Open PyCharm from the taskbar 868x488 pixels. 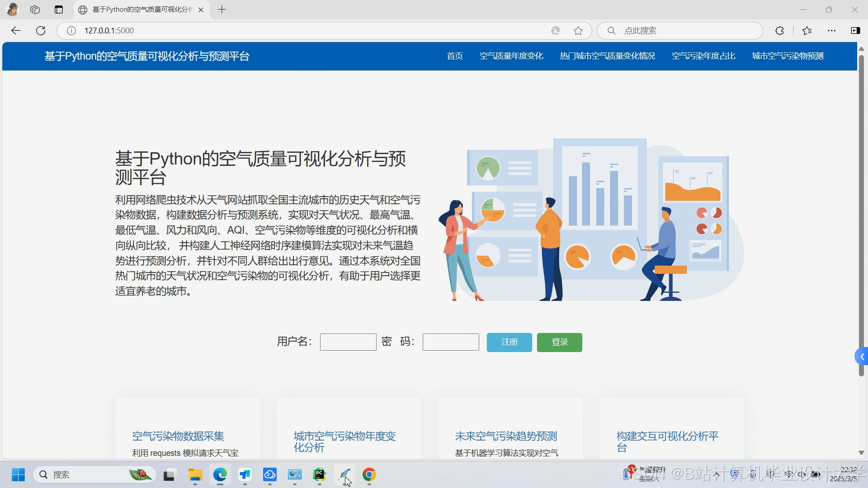point(320,475)
